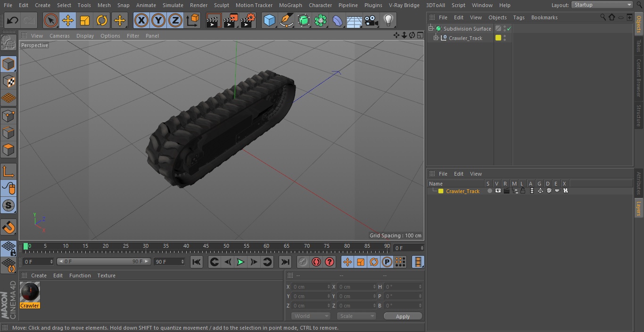Click yellow color swatch in Layers panel
The width and height of the screenshot is (644, 332).
pos(441,191)
